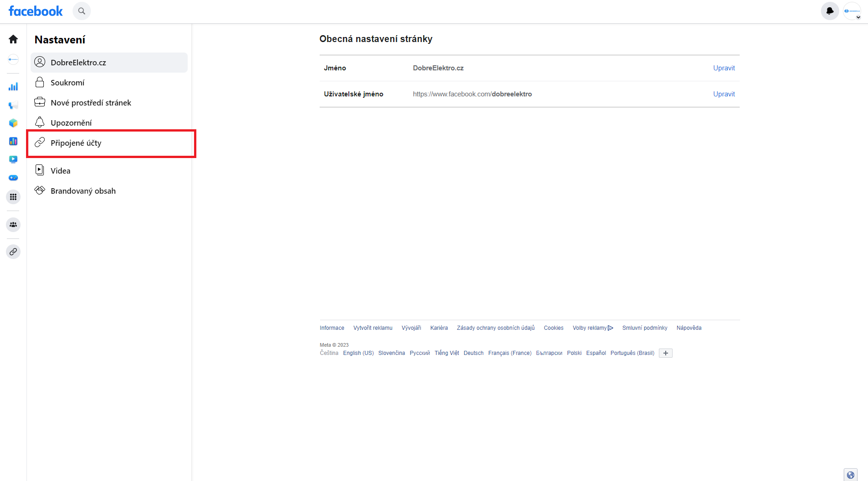Open the Připojené účty settings section
Image resolution: width=868 pixels, height=481 pixels.
pyautogui.click(x=109, y=143)
